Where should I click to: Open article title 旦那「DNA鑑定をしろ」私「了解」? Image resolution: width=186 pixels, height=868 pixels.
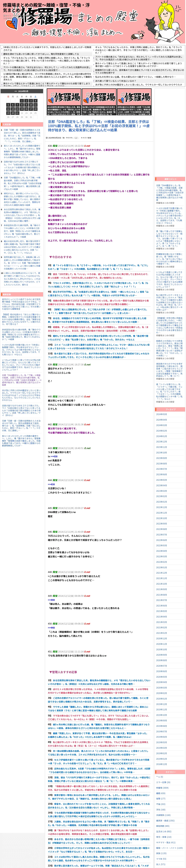point(99,126)
